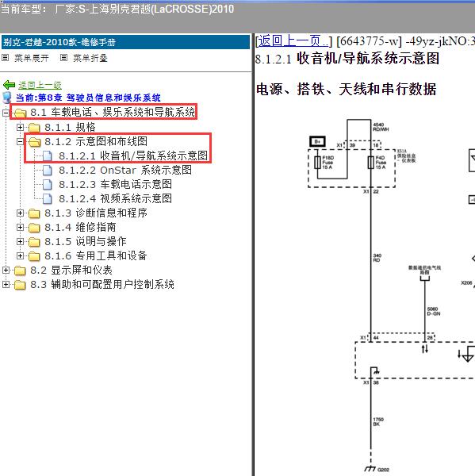Click the folder icon beside 8.1.6
This screenshot has width=475, height=476.
coord(34,256)
